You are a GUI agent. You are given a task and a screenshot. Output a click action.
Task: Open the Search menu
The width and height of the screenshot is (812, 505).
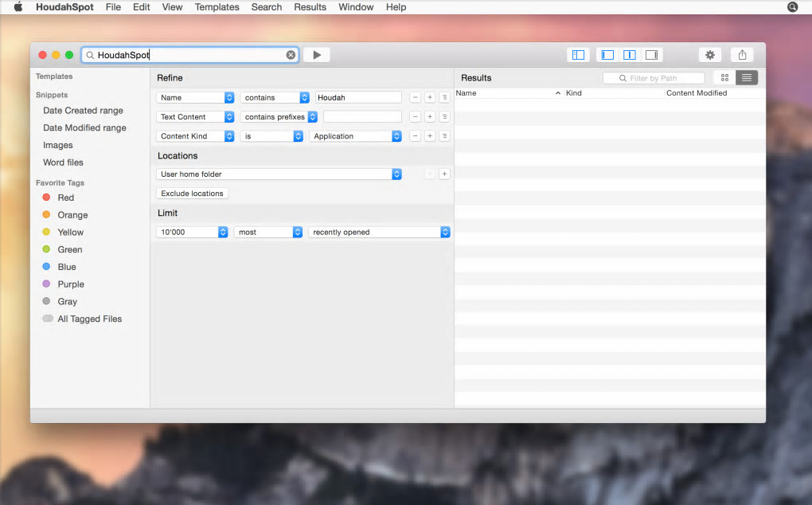coord(267,6)
